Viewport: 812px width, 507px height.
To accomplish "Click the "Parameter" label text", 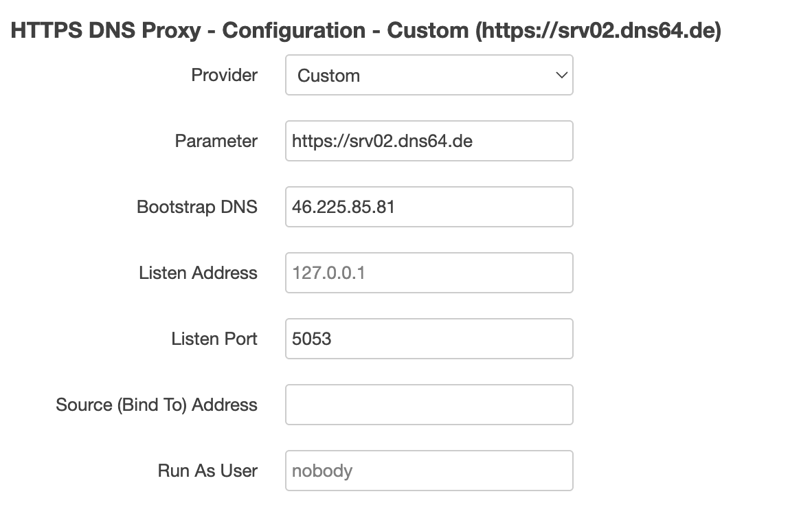I will click(216, 141).
